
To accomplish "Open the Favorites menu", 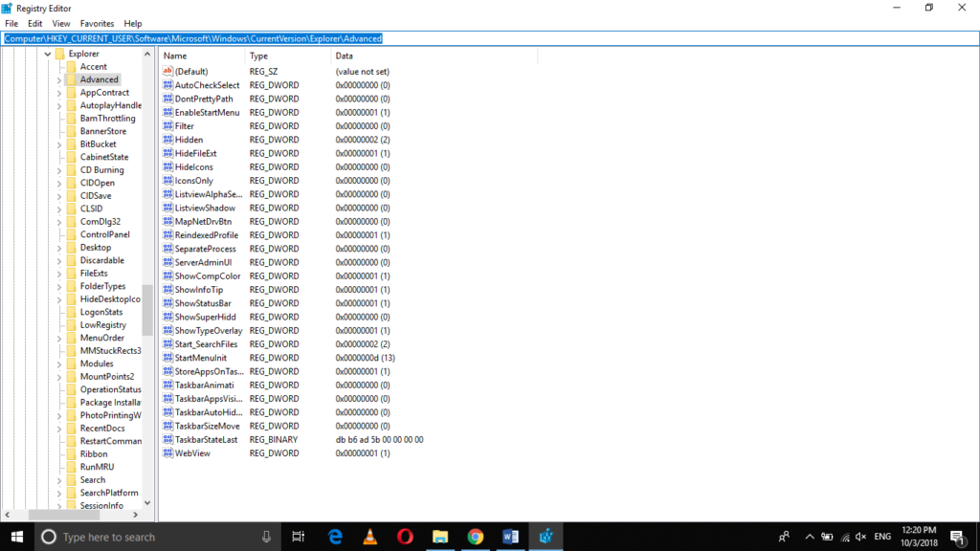I will point(97,23).
